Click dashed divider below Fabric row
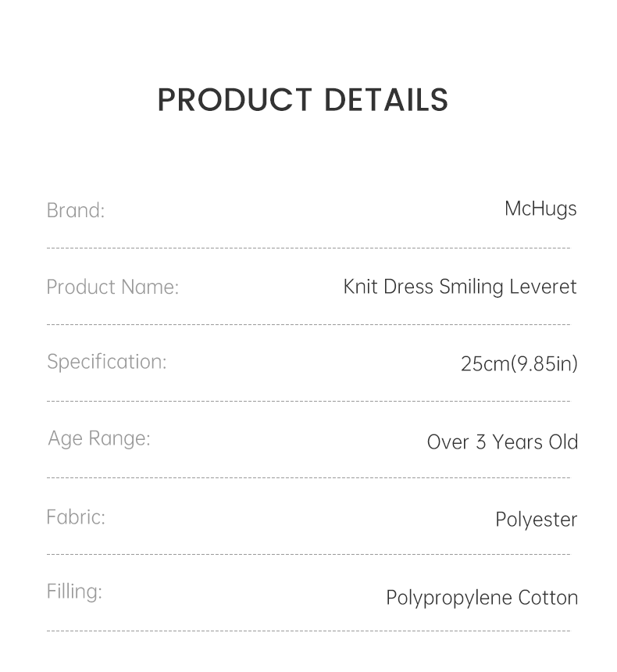The image size is (617, 672). [x=308, y=554]
